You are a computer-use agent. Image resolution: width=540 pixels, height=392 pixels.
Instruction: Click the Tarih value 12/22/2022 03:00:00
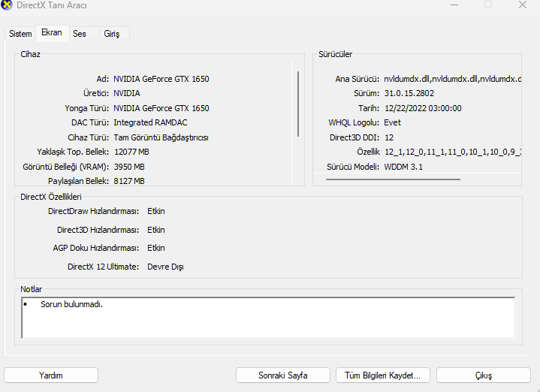click(x=423, y=108)
